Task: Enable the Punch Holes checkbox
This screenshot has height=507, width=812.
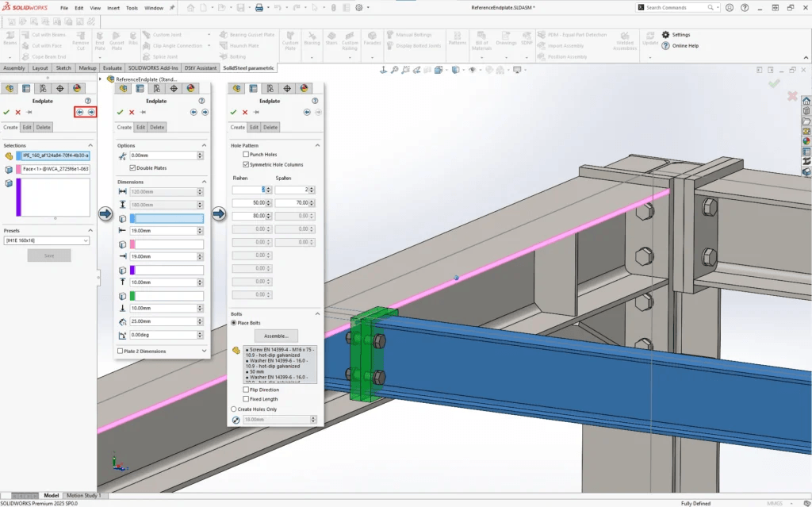Action: tap(246, 155)
